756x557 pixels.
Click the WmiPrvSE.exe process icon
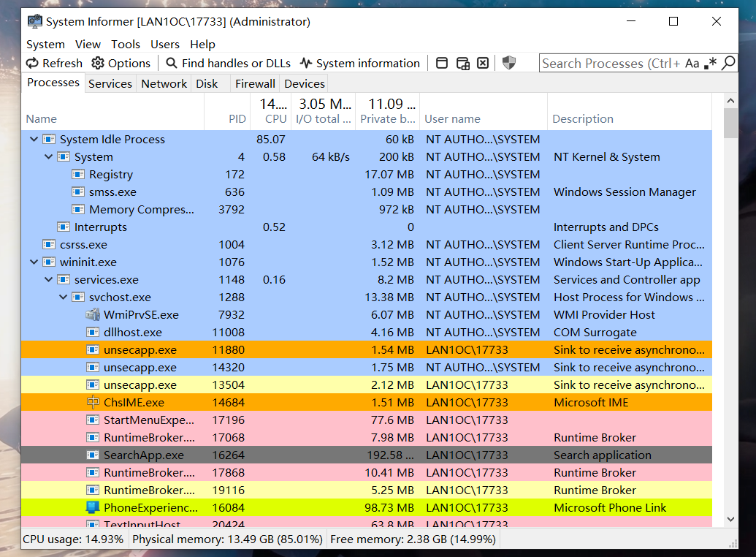(93, 315)
